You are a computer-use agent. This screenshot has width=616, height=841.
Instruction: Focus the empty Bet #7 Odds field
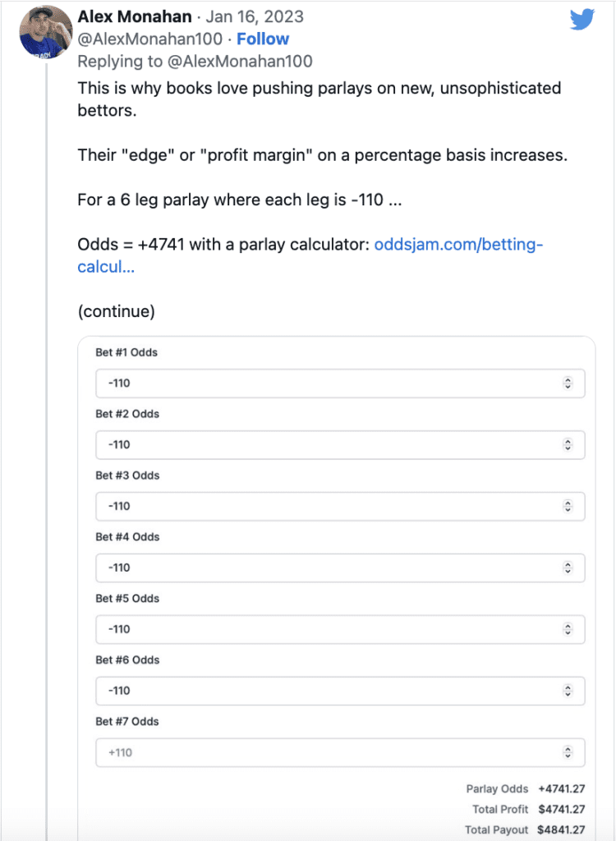coord(340,752)
